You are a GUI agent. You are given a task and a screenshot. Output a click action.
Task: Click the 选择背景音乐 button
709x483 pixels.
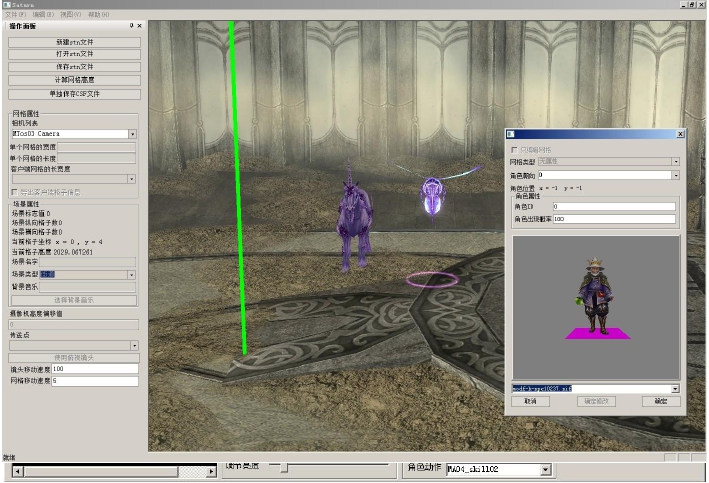(74, 300)
